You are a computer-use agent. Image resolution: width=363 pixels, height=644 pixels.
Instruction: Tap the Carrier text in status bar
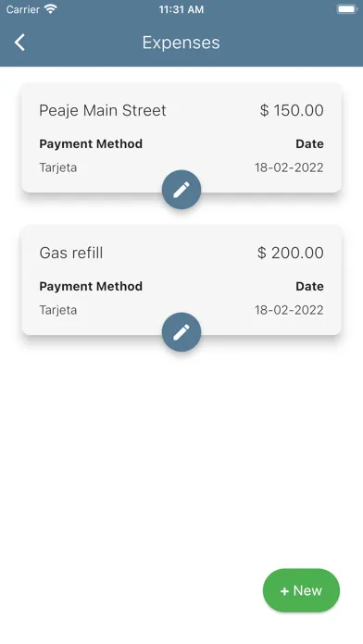click(23, 9)
